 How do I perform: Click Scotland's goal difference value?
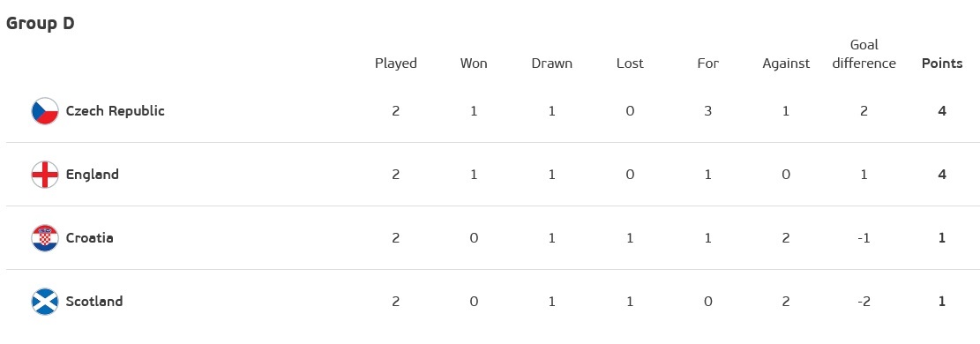[x=864, y=302]
